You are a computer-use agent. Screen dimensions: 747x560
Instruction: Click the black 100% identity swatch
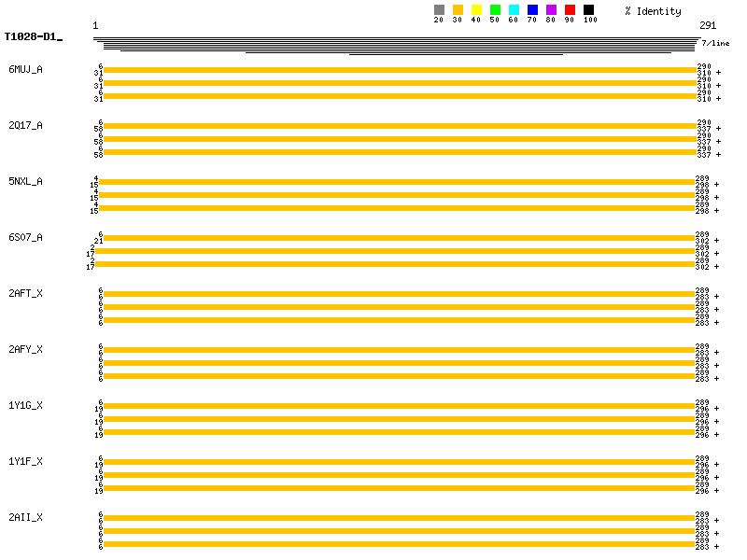pos(588,10)
